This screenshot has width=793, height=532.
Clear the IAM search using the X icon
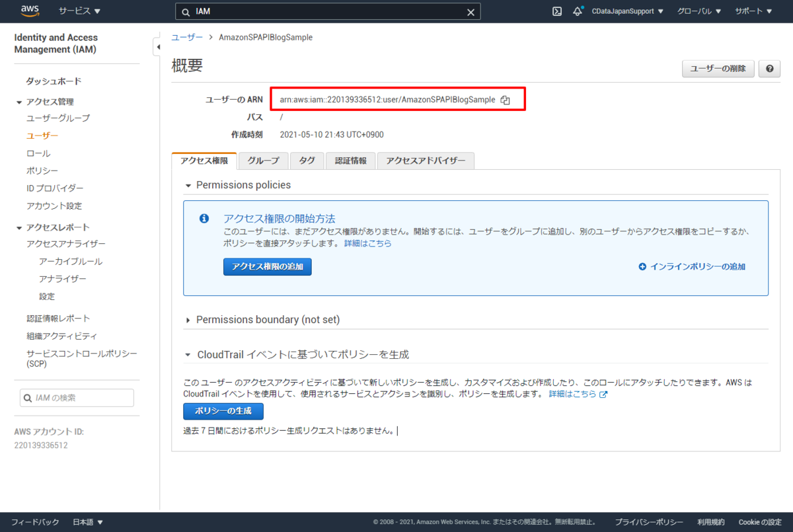point(471,11)
